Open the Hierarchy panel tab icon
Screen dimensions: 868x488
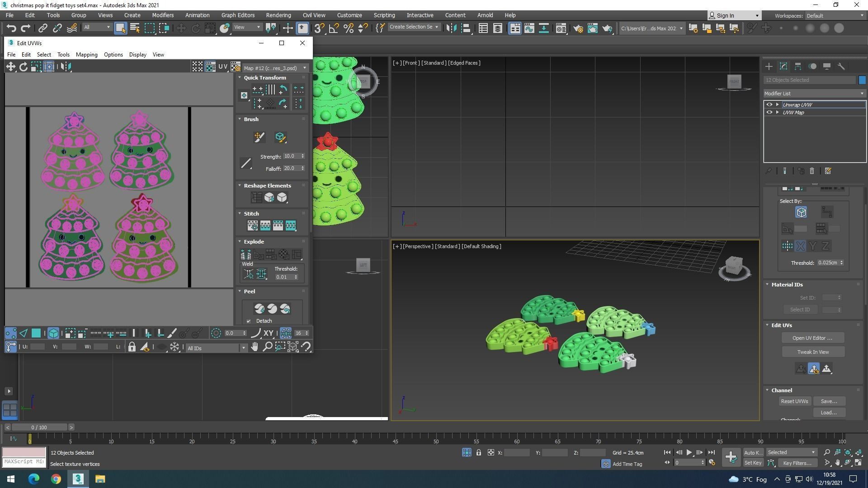tap(798, 66)
